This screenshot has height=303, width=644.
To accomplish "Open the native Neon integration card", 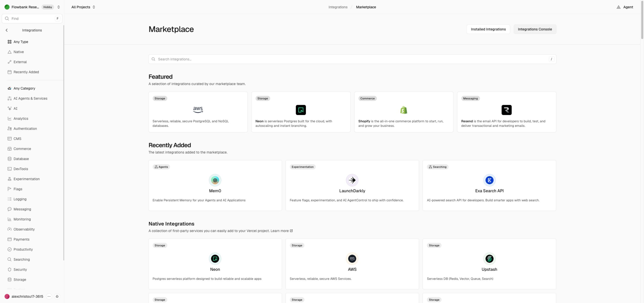I will pyautogui.click(x=215, y=264).
